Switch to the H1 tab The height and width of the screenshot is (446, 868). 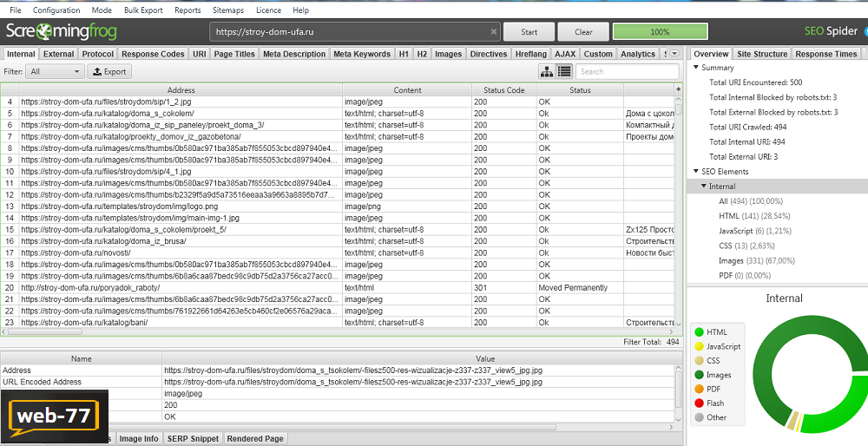click(404, 54)
